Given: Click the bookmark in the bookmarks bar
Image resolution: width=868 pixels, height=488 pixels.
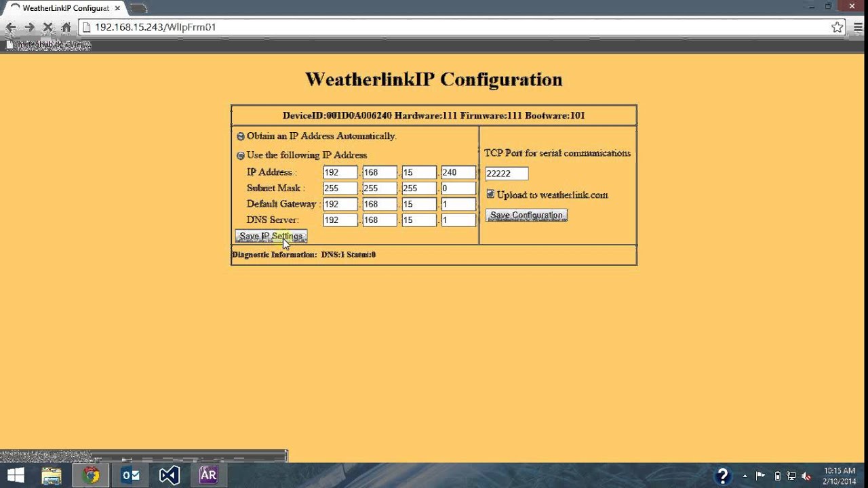Looking at the screenshot, I should coord(47,45).
